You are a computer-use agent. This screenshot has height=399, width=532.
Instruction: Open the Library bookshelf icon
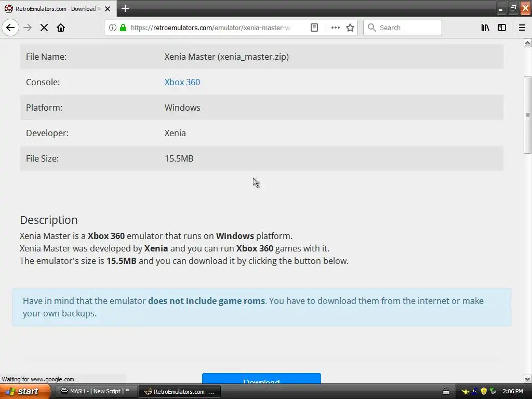(x=485, y=28)
